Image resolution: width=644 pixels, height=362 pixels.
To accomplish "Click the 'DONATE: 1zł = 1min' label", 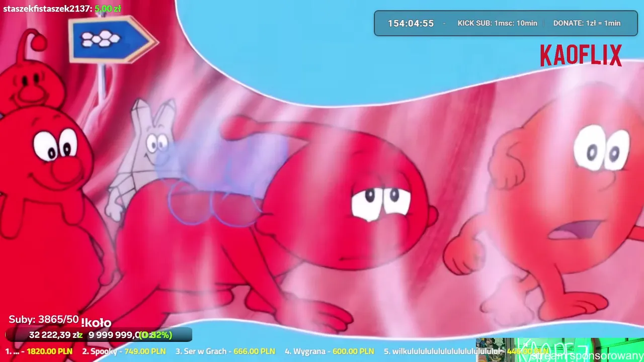I will pyautogui.click(x=587, y=23).
